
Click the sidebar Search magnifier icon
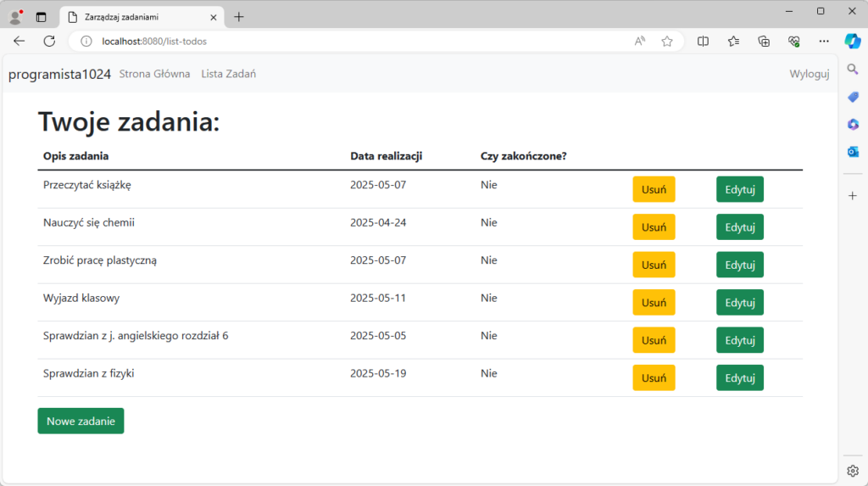[x=853, y=70]
